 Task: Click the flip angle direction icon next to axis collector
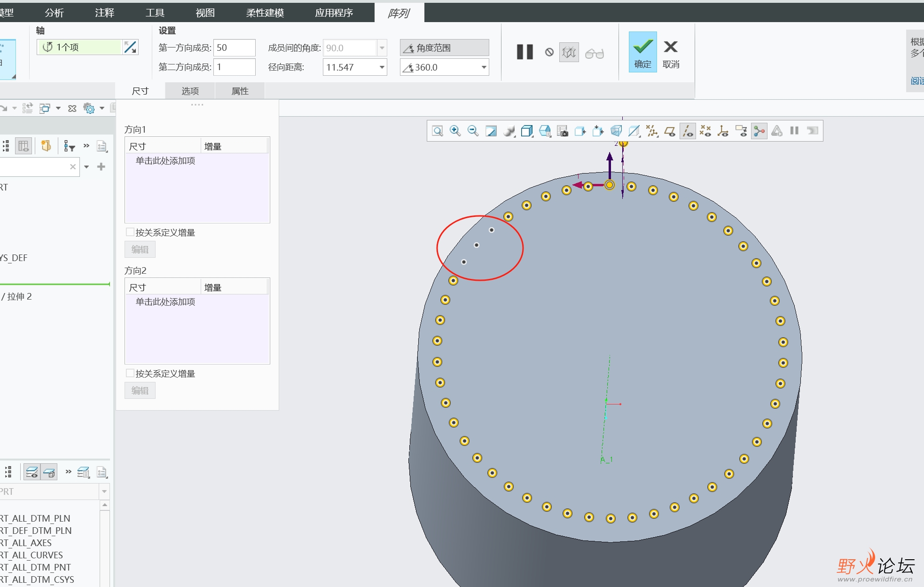point(130,47)
